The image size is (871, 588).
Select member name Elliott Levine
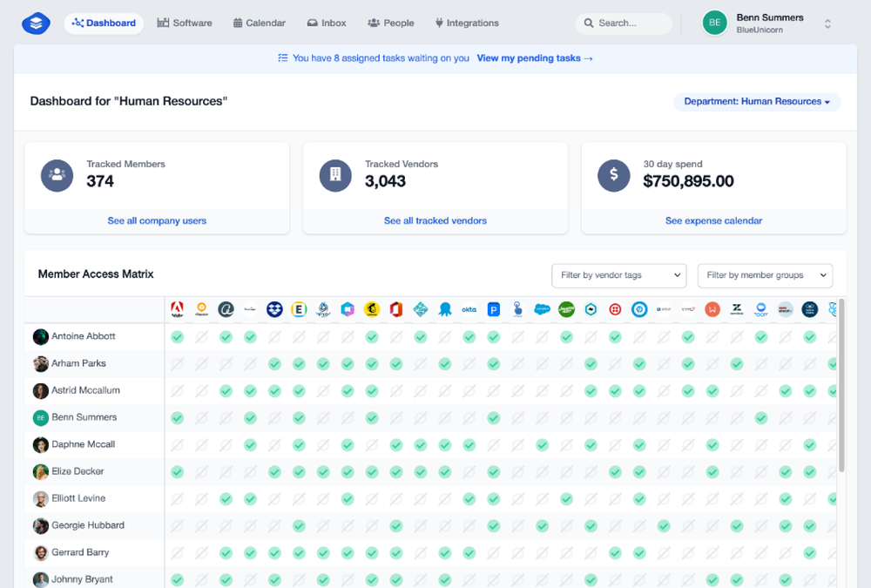point(78,498)
